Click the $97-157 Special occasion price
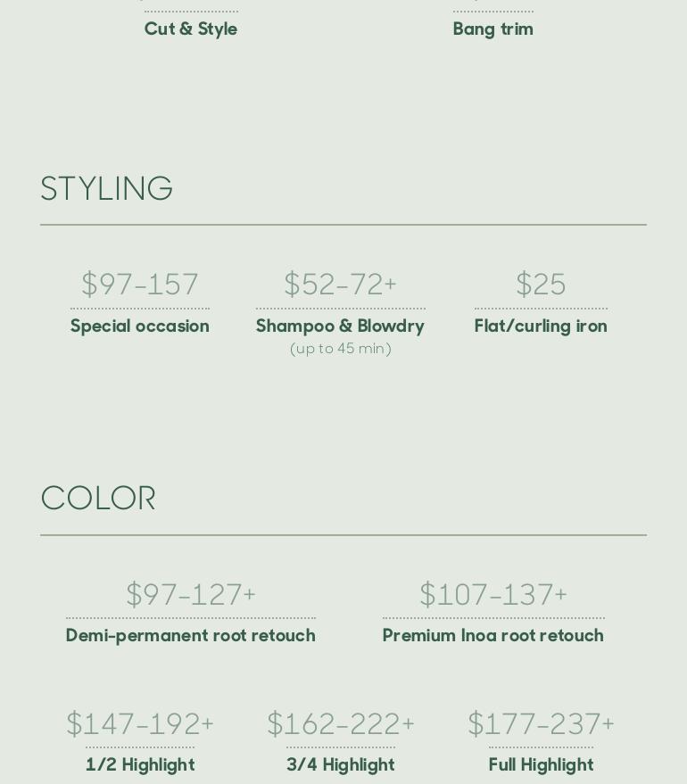The height and width of the screenshot is (784, 687). pyautogui.click(x=139, y=284)
